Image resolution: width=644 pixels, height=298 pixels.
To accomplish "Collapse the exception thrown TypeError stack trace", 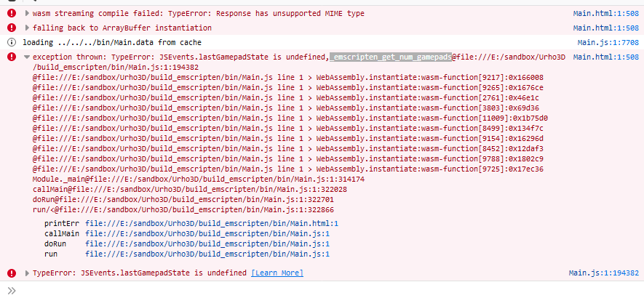I will click(27, 57).
